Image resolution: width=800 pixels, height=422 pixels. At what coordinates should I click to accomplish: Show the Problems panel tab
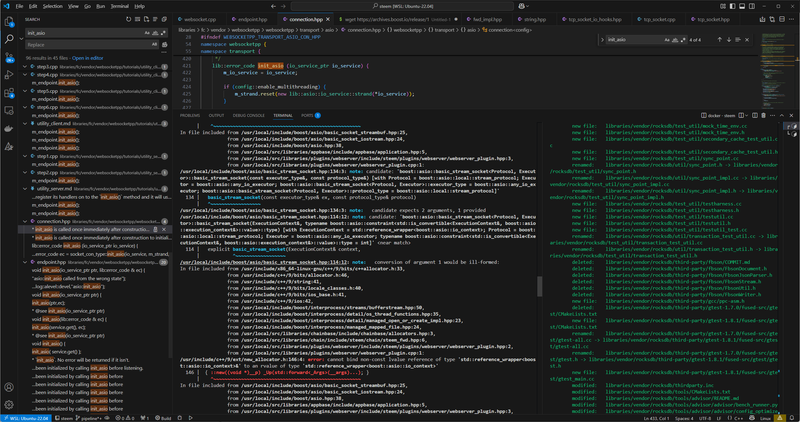tap(190, 115)
